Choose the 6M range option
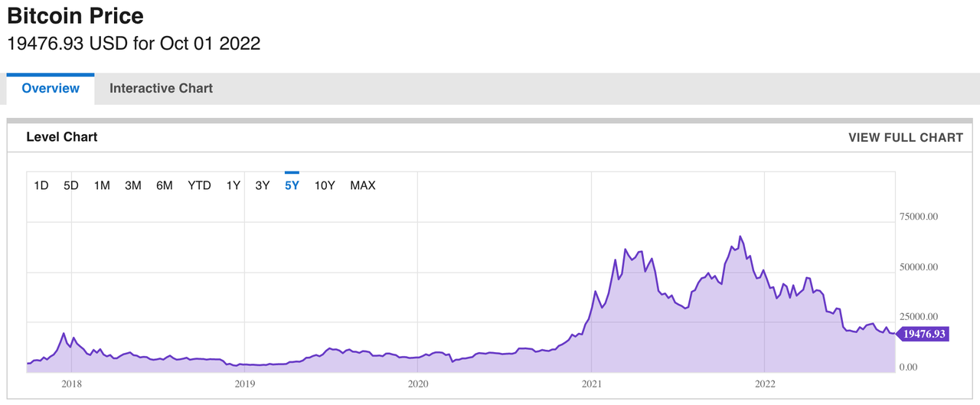Viewport: 980px width, 405px height. (x=165, y=185)
